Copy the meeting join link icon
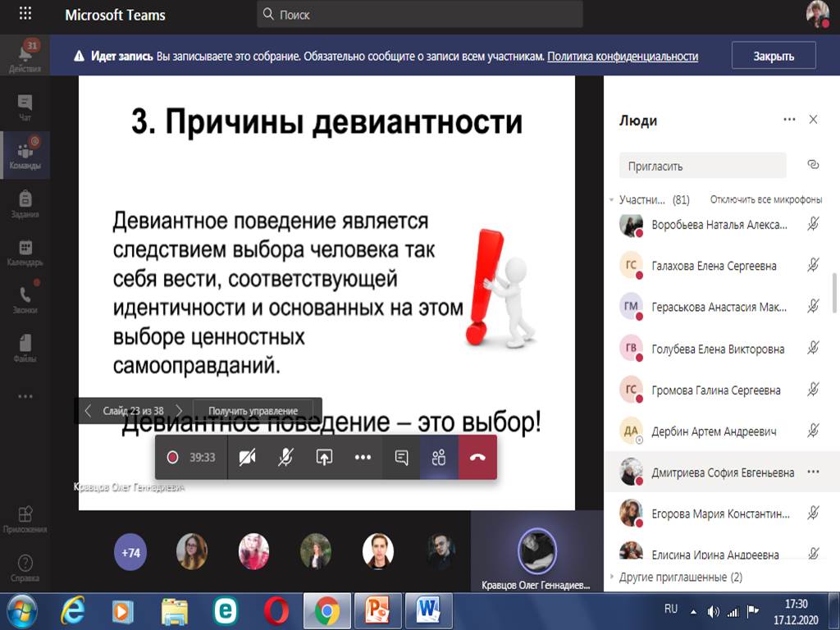The image size is (840, 630). (x=813, y=165)
